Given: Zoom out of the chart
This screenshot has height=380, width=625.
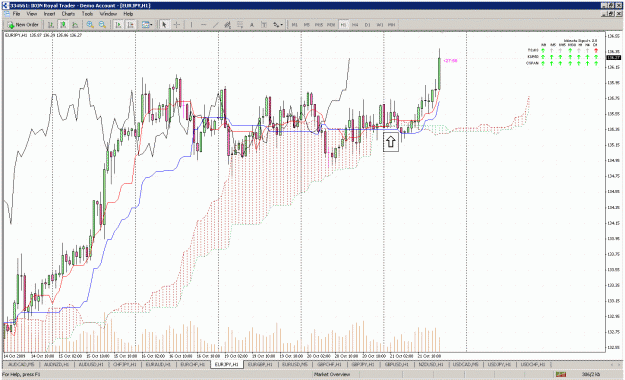Looking at the screenshot, I should coord(102,25).
